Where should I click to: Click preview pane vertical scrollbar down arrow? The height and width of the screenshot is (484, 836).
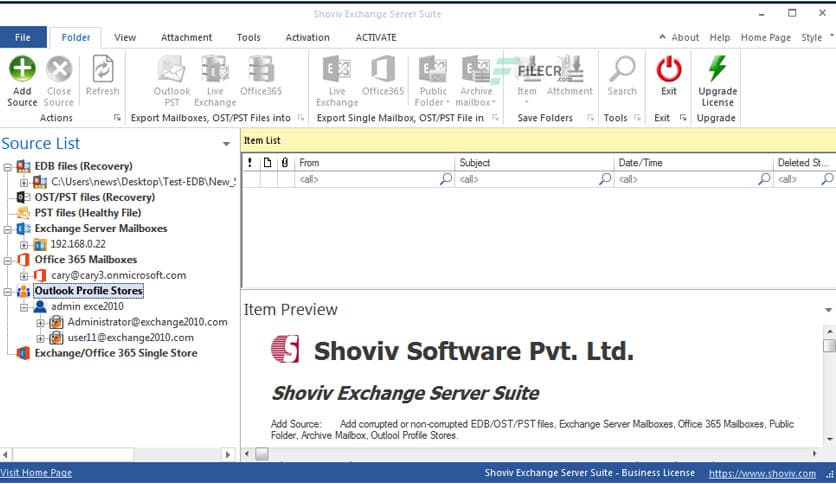click(x=830, y=439)
